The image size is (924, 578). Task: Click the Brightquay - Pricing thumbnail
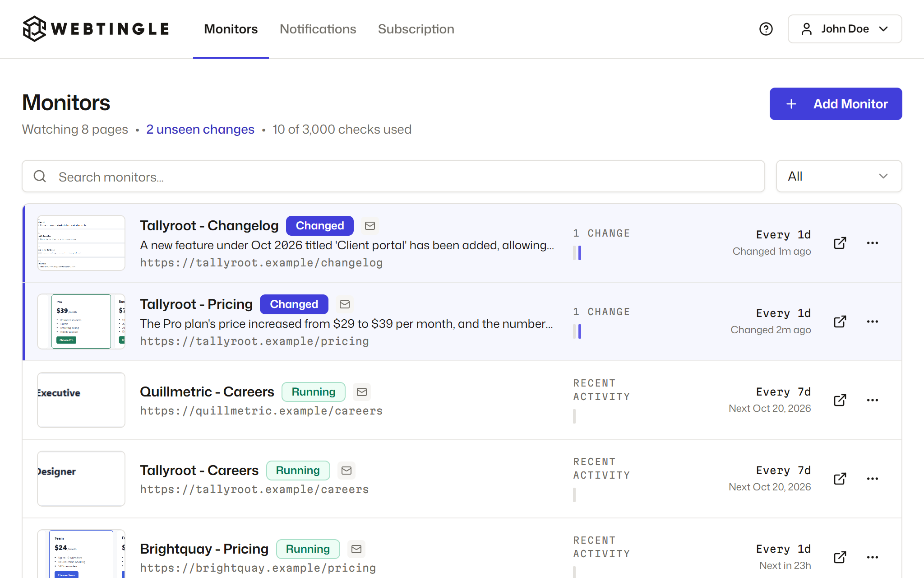(81, 554)
